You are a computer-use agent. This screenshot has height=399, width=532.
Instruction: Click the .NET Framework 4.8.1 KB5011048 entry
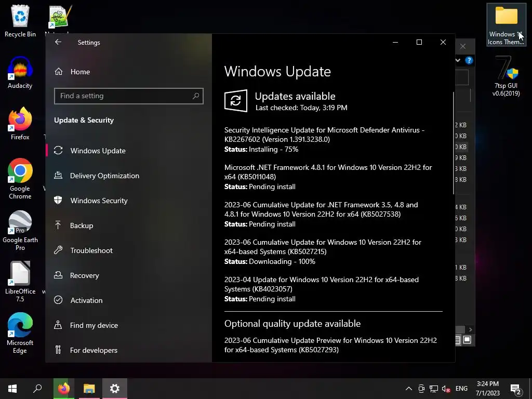point(328,172)
